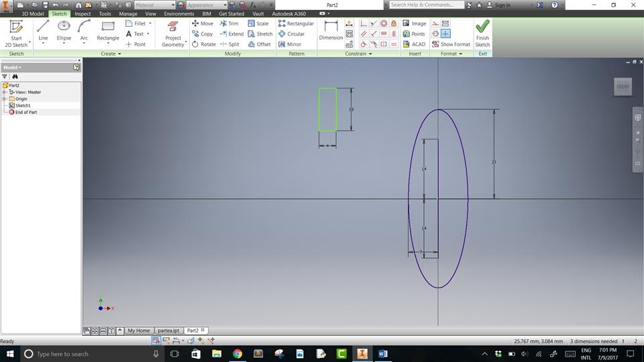Toggle the center point format button
The height and width of the screenshot is (362, 644).
click(x=445, y=34)
